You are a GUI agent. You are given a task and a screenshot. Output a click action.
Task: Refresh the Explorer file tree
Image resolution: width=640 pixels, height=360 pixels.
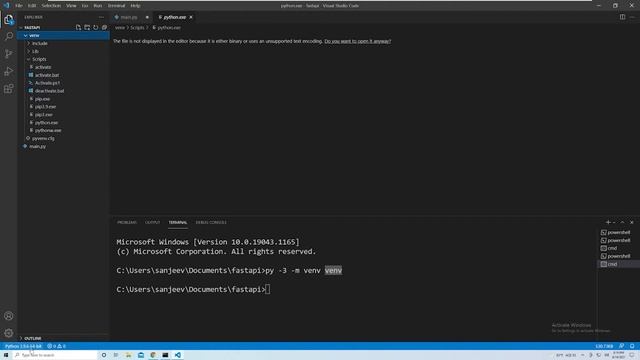pos(96,27)
